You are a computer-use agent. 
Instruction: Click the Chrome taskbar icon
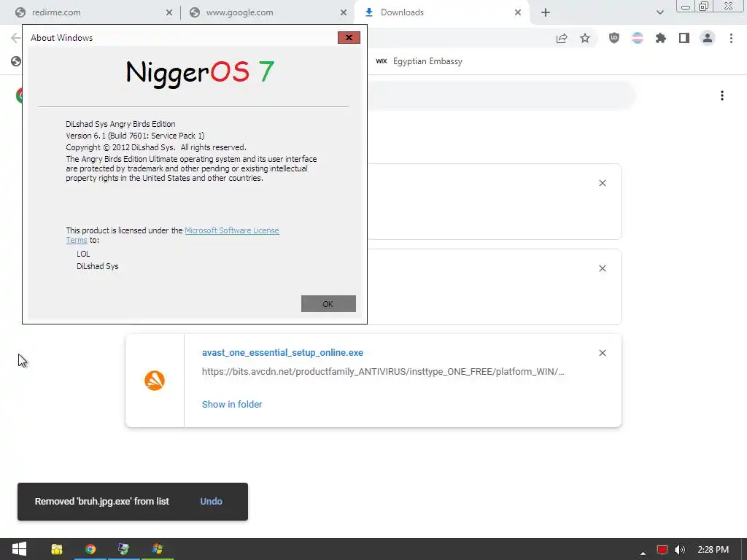90,549
